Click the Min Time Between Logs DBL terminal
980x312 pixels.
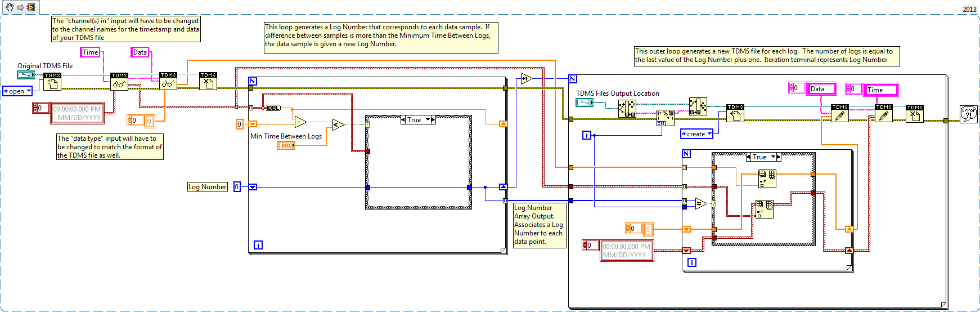pyautogui.click(x=286, y=145)
